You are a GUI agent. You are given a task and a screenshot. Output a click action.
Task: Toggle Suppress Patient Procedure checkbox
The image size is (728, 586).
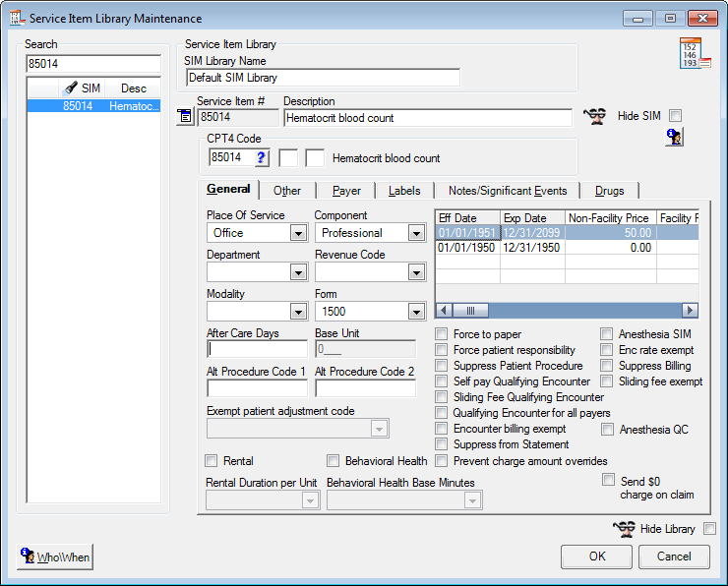tap(442, 366)
